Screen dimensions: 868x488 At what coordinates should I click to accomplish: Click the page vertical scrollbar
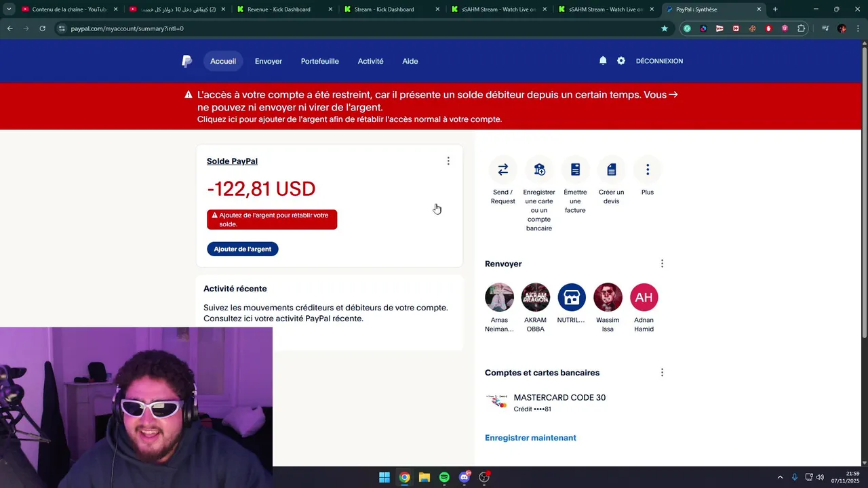point(865,191)
